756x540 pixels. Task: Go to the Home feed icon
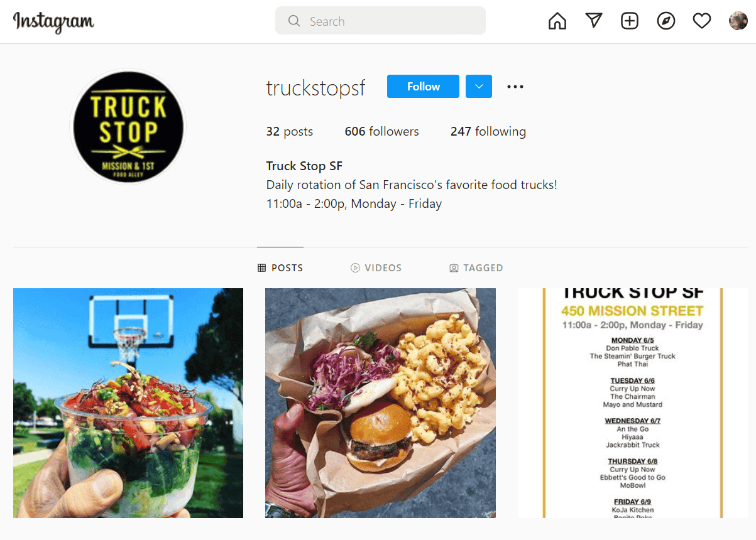(557, 21)
